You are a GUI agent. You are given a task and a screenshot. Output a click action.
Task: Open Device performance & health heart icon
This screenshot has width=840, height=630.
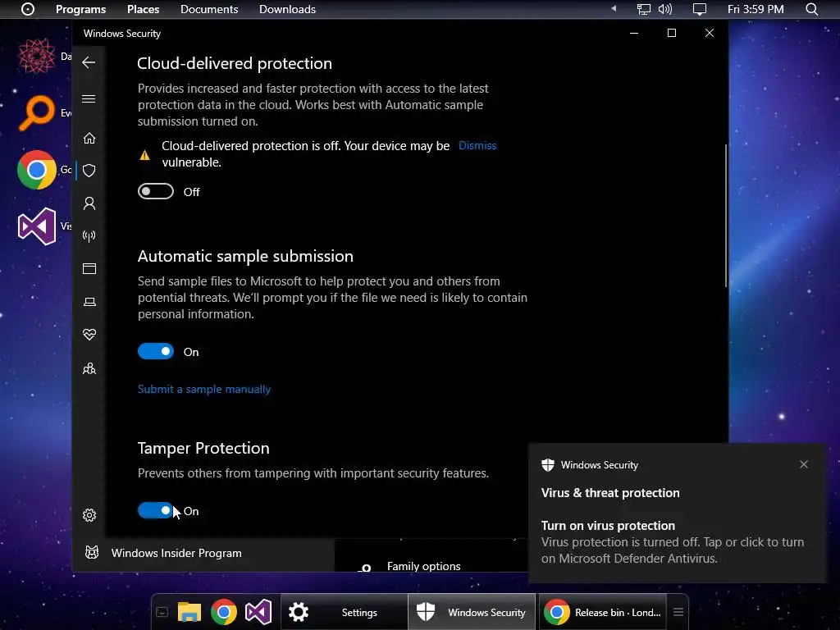click(89, 335)
